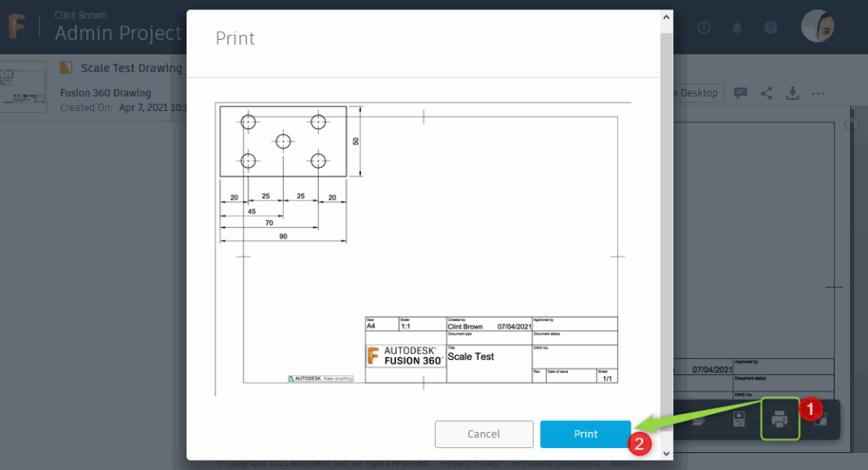The height and width of the screenshot is (470, 868).
Task: Click the print dialog scroll up arrow
Action: click(667, 16)
